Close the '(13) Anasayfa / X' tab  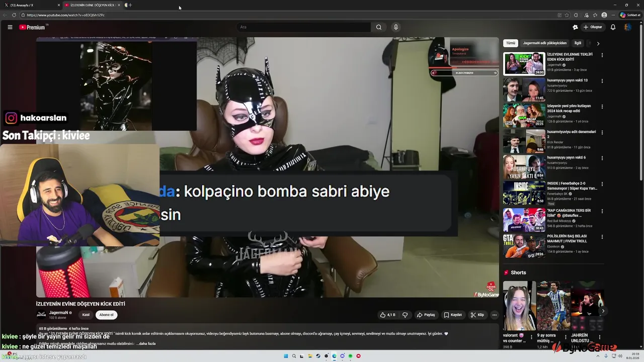(x=58, y=5)
